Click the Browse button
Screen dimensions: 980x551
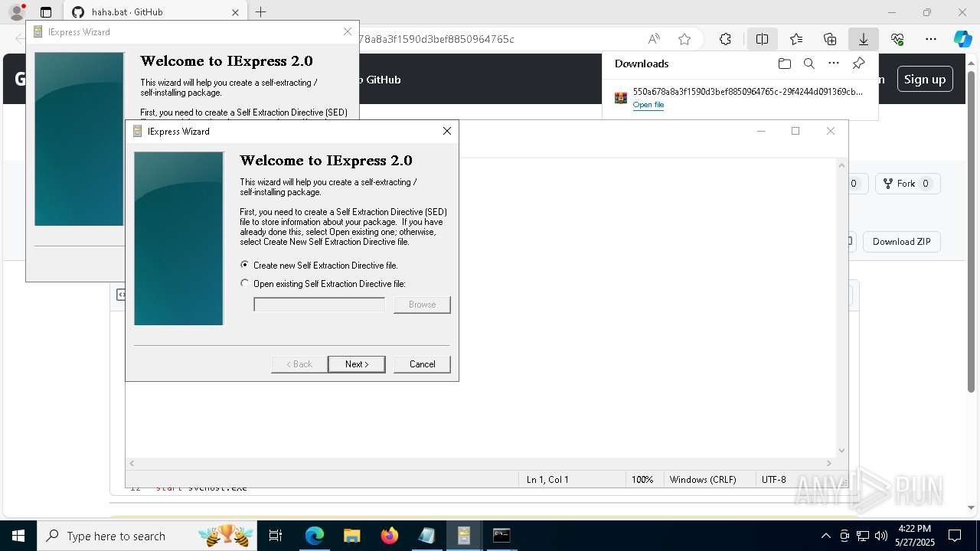click(x=422, y=305)
